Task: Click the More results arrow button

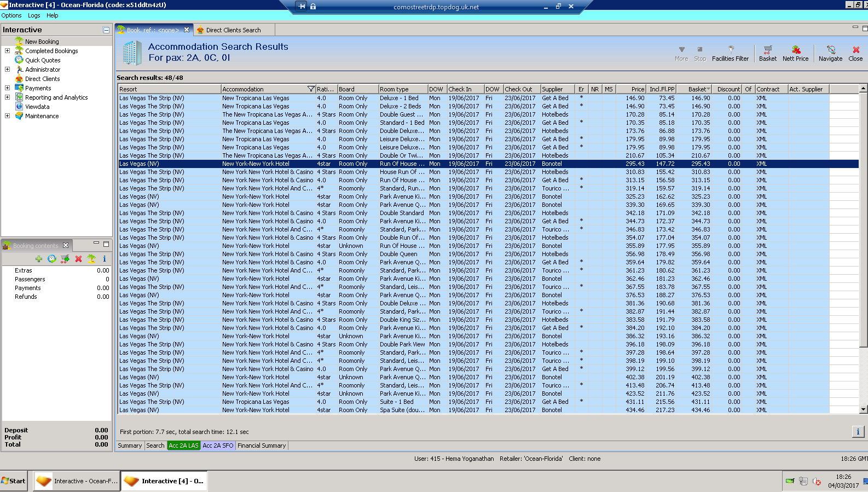Action: 681,53
